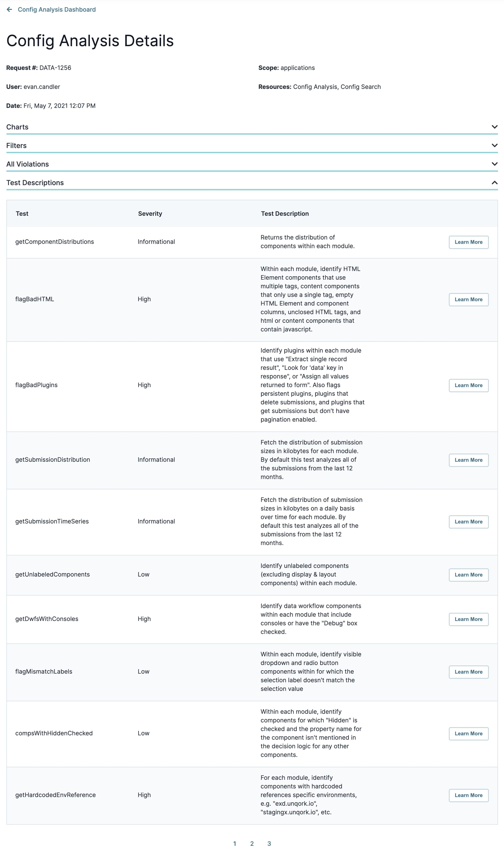Click Learn More for getComponentDistributions
The height and width of the screenshot is (854, 504).
pyautogui.click(x=468, y=242)
